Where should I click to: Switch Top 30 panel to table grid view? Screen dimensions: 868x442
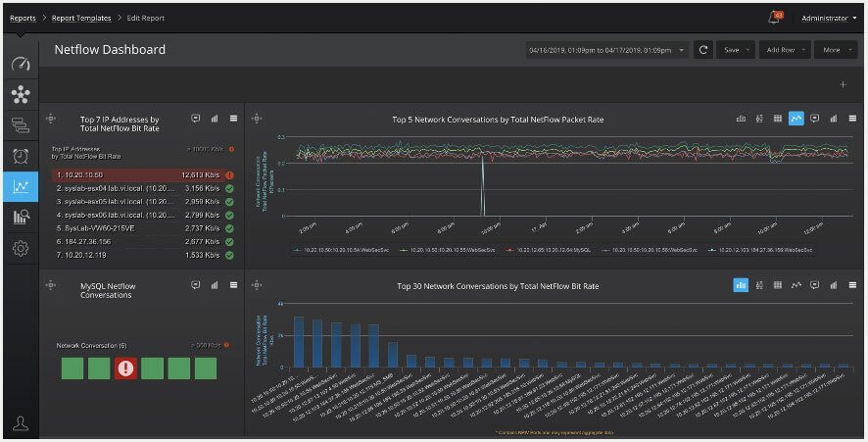(x=778, y=284)
